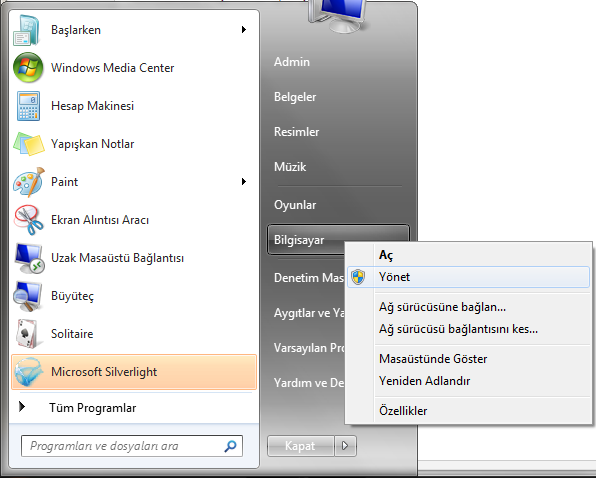Viewport: 596px width, 478px height.
Task: Click the Windows Media Center text label
Action: tap(113, 68)
